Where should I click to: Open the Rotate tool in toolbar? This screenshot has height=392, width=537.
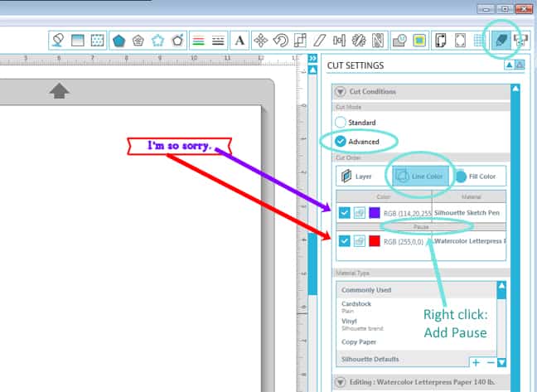pos(281,40)
